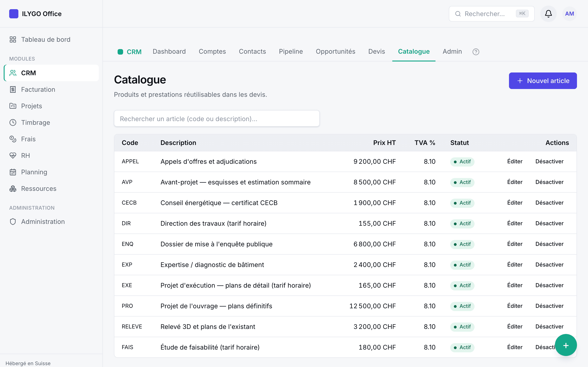Open the Frais coins icon
Viewport: 588px width, 367px height.
13,139
